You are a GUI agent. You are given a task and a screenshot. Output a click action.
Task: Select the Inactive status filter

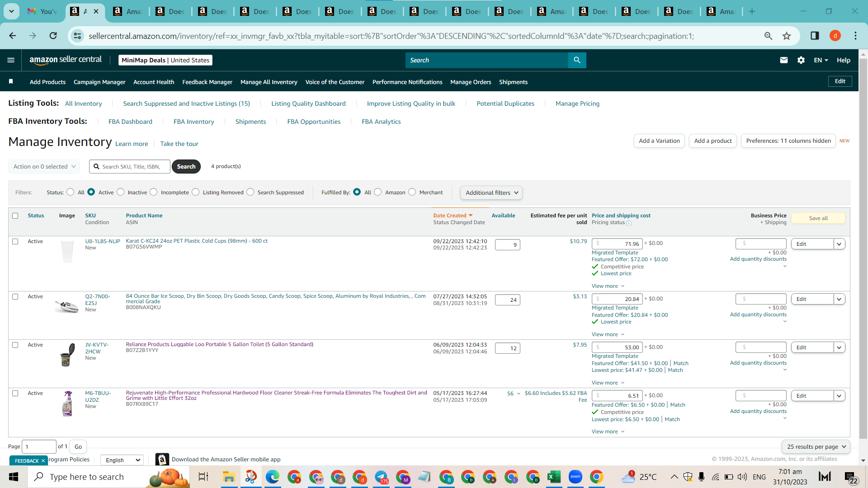pyautogui.click(x=121, y=192)
